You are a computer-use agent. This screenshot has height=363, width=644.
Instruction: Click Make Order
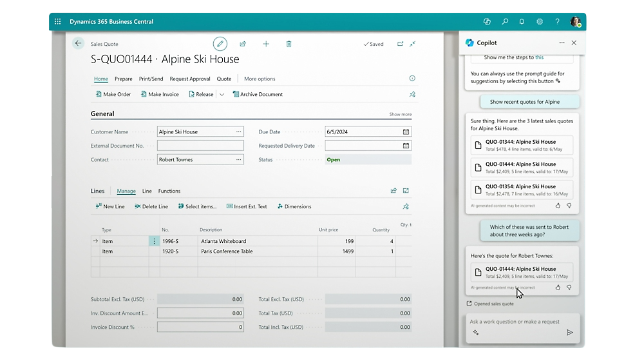[x=113, y=94]
